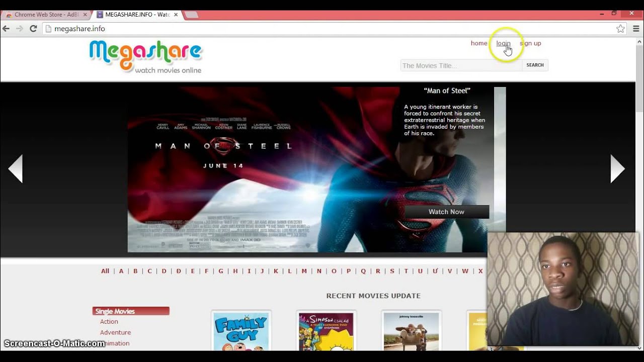Filter movies by letter N
The image size is (644, 362).
(x=319, y=271)
